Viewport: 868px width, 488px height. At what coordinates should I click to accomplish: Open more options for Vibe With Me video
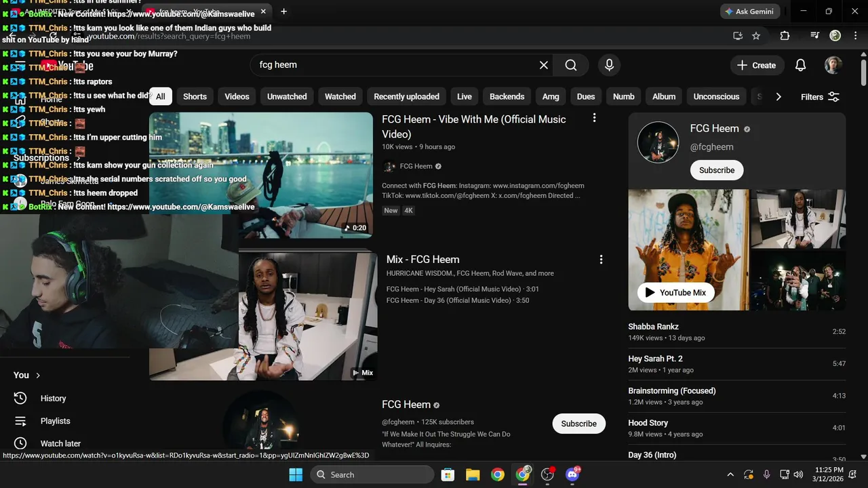[594, 118]
